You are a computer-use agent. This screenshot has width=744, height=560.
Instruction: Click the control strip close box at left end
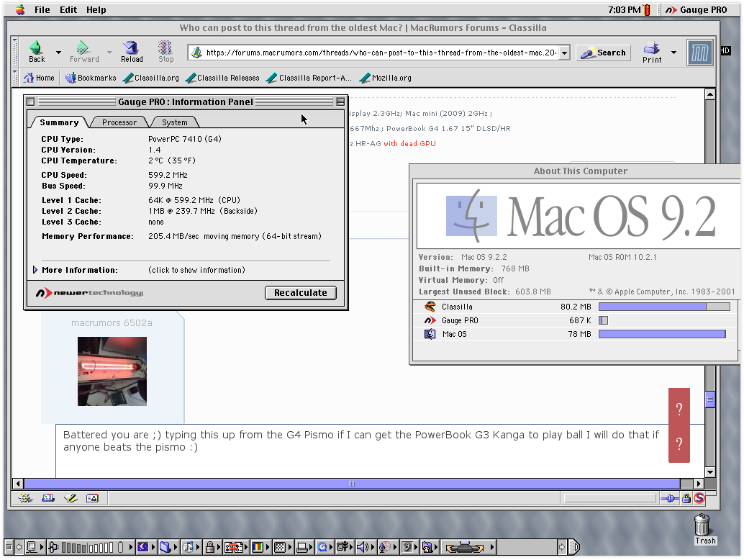[9, 547]
